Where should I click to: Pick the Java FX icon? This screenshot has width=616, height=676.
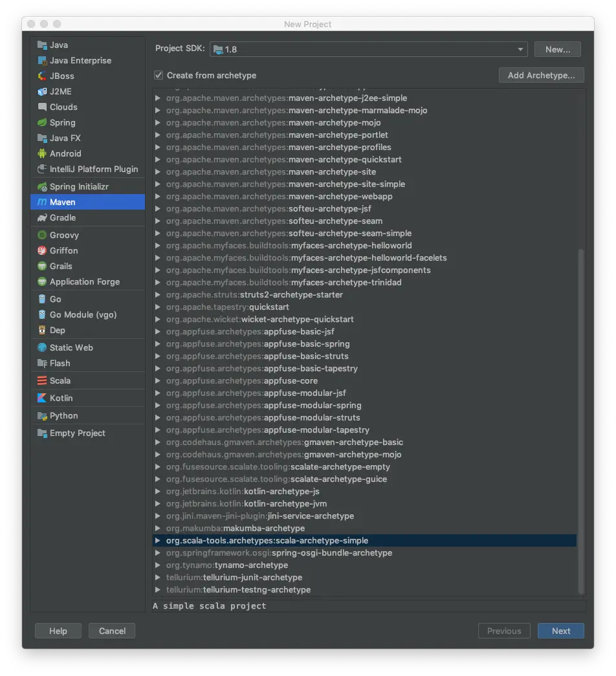point(42,138)
